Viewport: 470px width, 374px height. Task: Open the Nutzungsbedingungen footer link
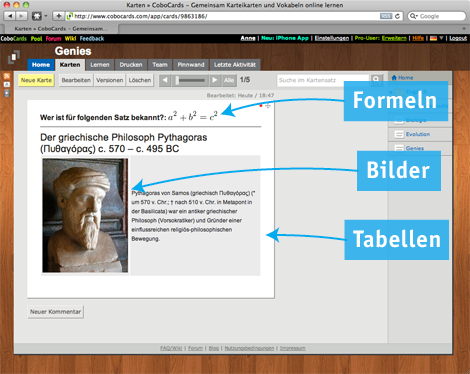(249, 348)
